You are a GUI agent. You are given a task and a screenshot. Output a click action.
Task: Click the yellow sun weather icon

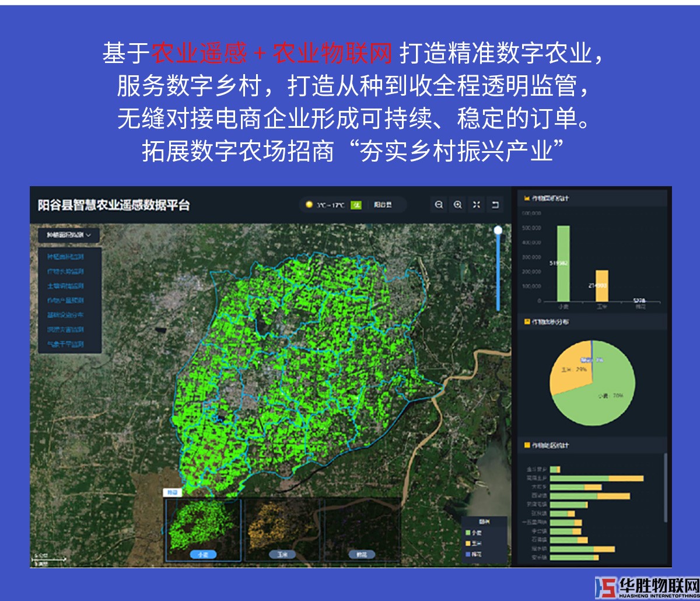(x=309, y=205)
